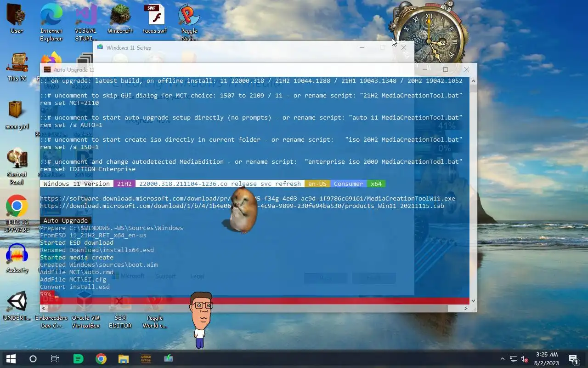
Task: Minimize the Auto Upgrade 11 window
Action: tap(424, 69)
